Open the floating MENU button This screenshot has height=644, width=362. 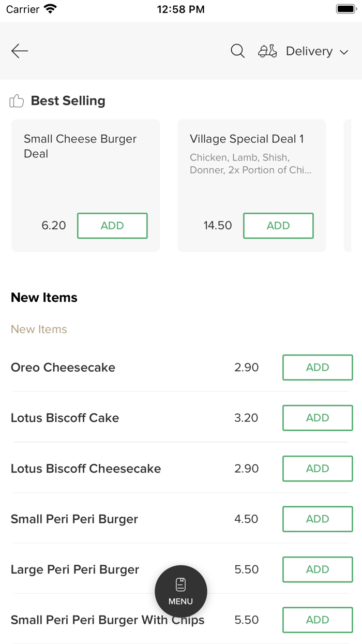pos(180,591)
